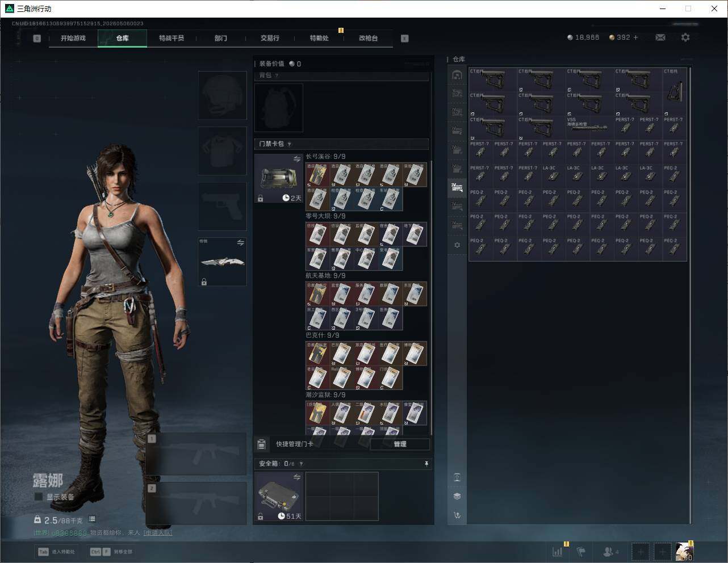
Task: Click the 长弓溪谷: 9/9 heading
Action: tap(325, 157)
